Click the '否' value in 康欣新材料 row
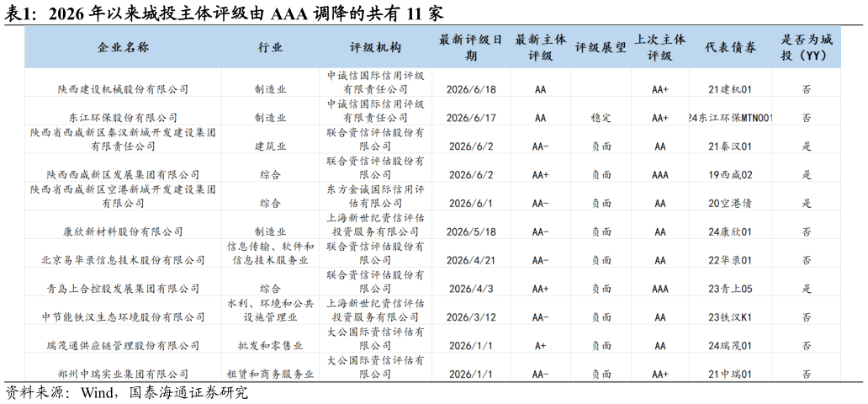 807,231
